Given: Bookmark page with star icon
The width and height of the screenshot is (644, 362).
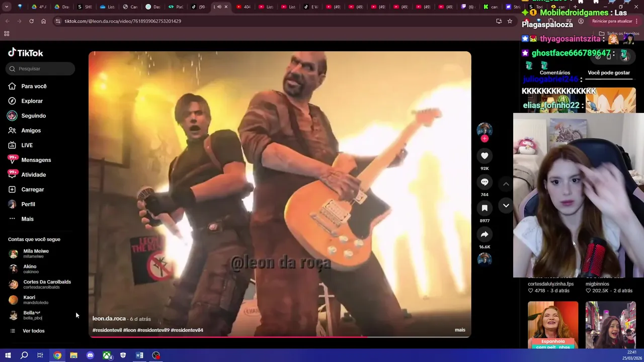Looking at the screenshot, I should [x=510, y=21].
